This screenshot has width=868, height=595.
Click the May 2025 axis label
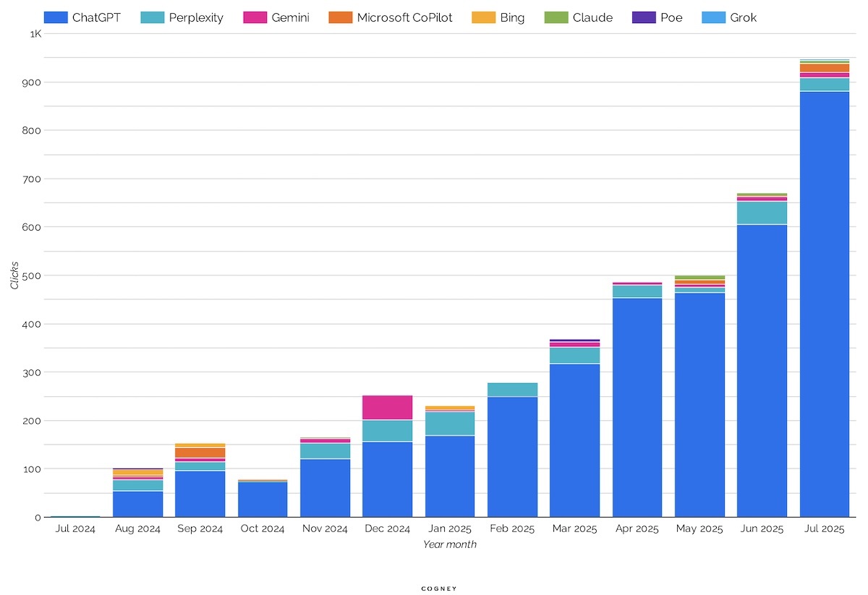pyautogui.click(x=700, y=529)
